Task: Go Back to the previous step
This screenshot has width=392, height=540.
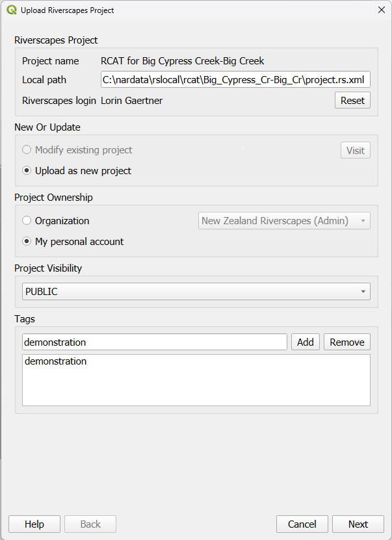Action: [90, 524]
